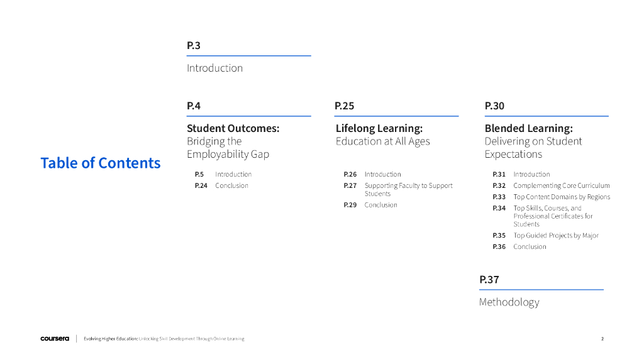Screen dimensions: 644x362
Task: Open Supporting Faculty to Support Students
Action: [x=408, y=189]
